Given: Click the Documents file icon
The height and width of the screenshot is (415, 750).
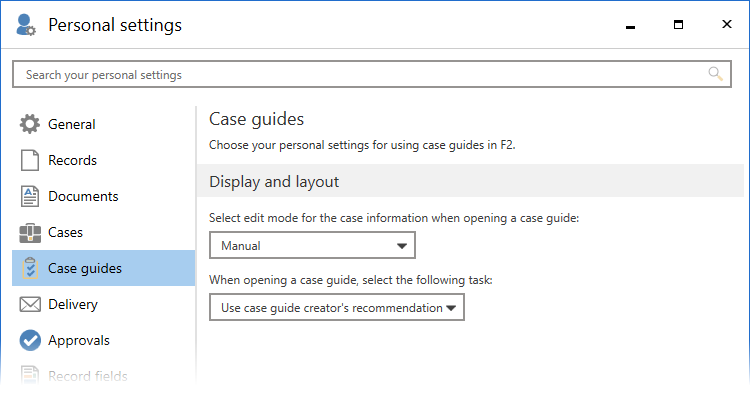Looking at the screenshot, I should [x=30, y=197].
